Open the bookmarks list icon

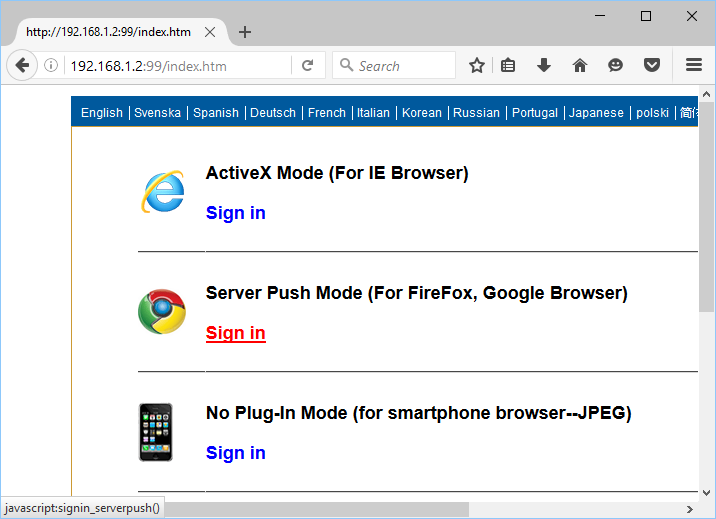[509, 66]
